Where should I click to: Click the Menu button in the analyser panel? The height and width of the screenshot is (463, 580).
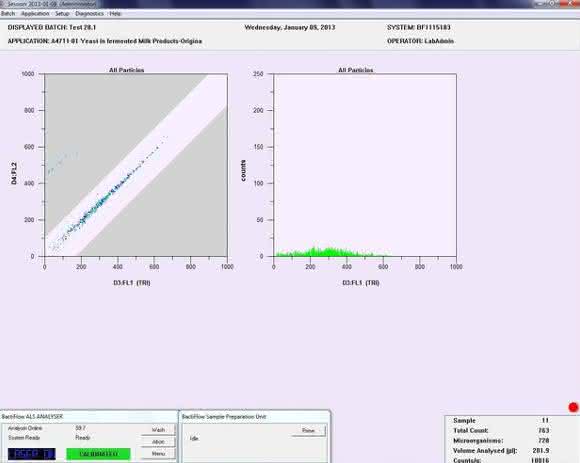point(158,454)
